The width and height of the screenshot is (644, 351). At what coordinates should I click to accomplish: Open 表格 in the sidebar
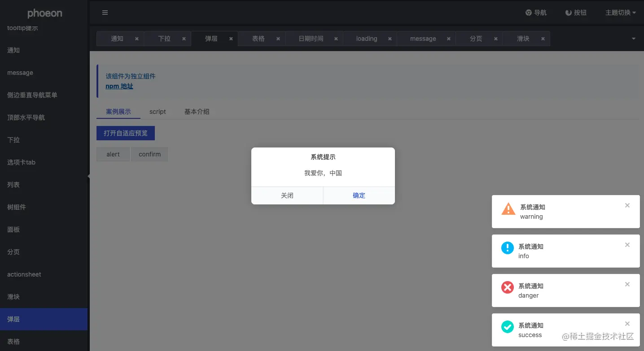tap(44, 342)
